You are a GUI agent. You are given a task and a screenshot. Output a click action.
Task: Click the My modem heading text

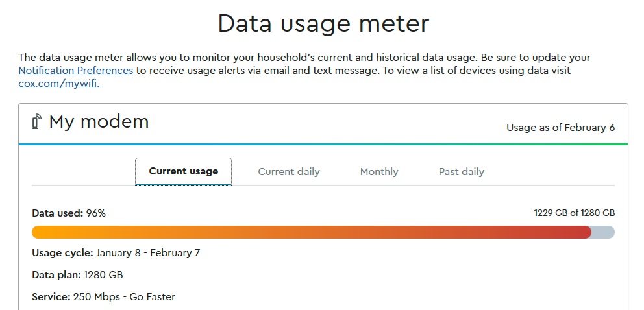(99, 121)
